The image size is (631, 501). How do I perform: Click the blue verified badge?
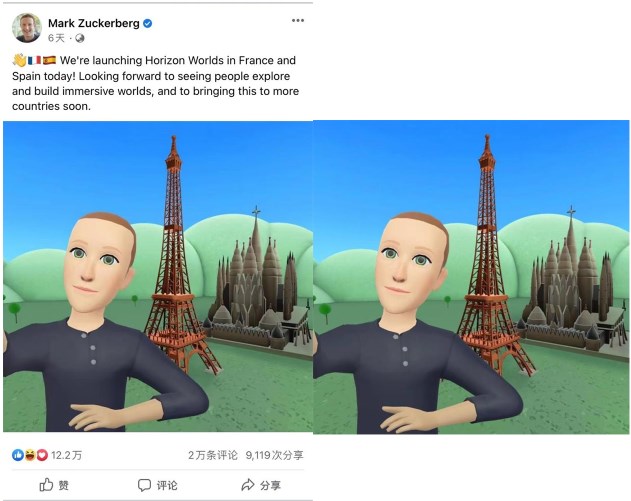(148, 23)
